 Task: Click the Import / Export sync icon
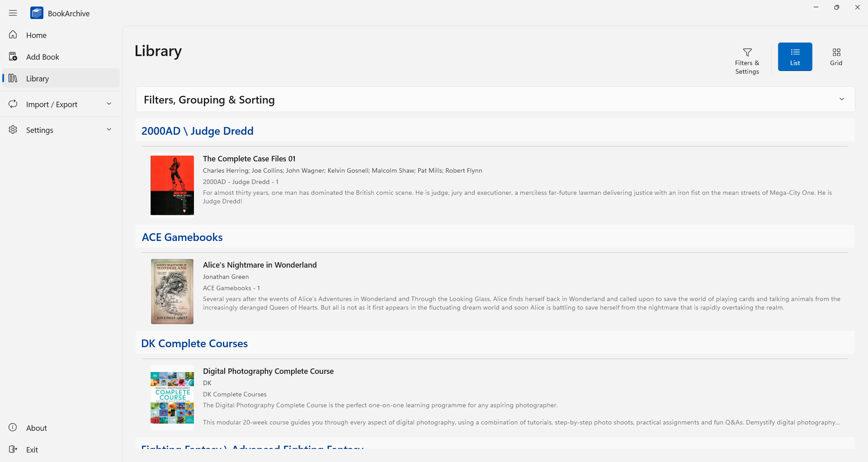(13, 104)
